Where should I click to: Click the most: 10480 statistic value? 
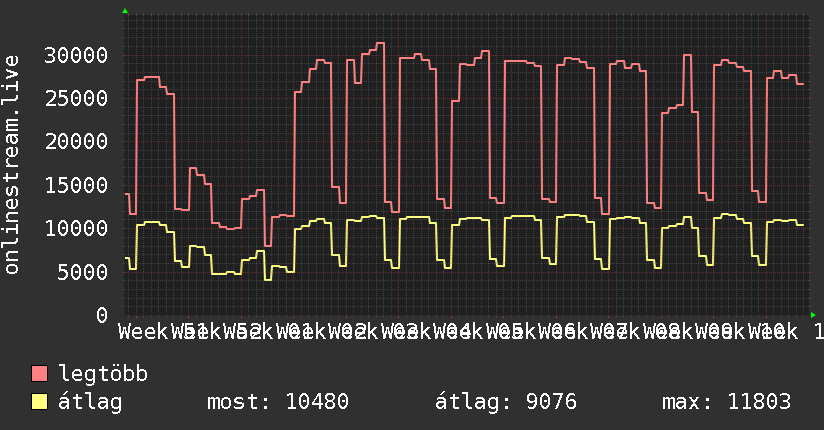pyautogui.click(x=278, y=402)
